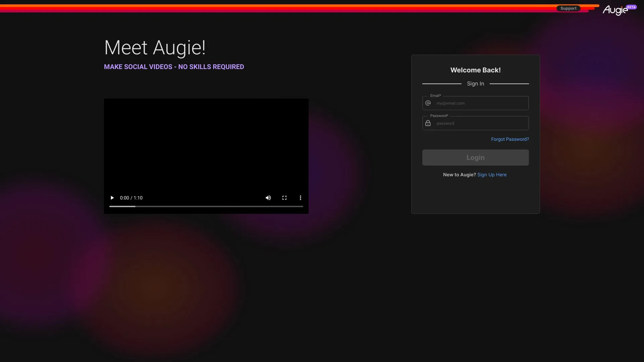Click the video progress bar to seek
The height and width of the screenshot is (362, 644).
click(x=206, y=206)
